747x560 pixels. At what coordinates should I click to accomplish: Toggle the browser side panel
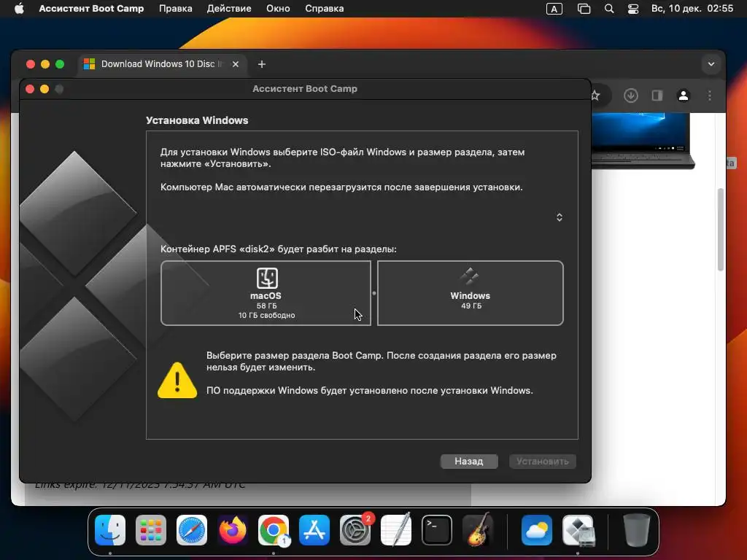657,96
